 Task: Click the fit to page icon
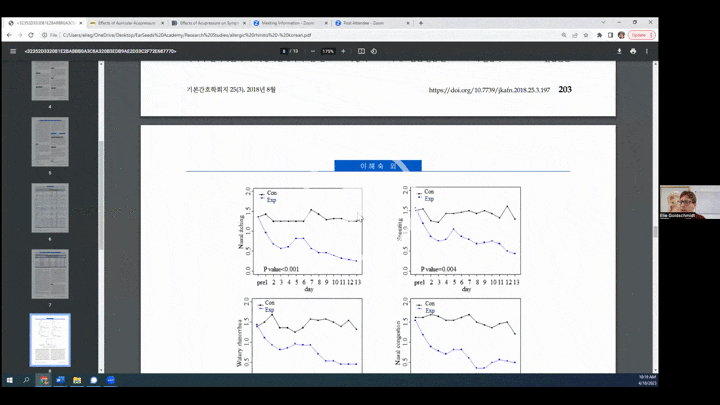361,51
